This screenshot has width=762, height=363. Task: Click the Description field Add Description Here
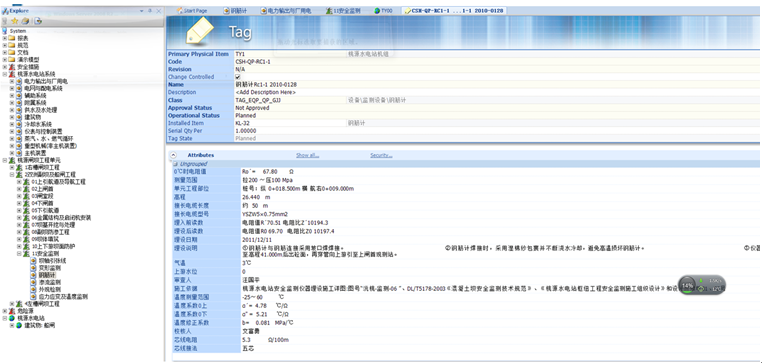click(x=266, y=92)
